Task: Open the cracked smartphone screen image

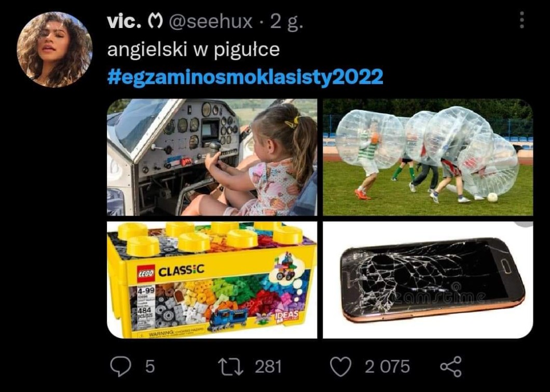Action: click(428, 280)
